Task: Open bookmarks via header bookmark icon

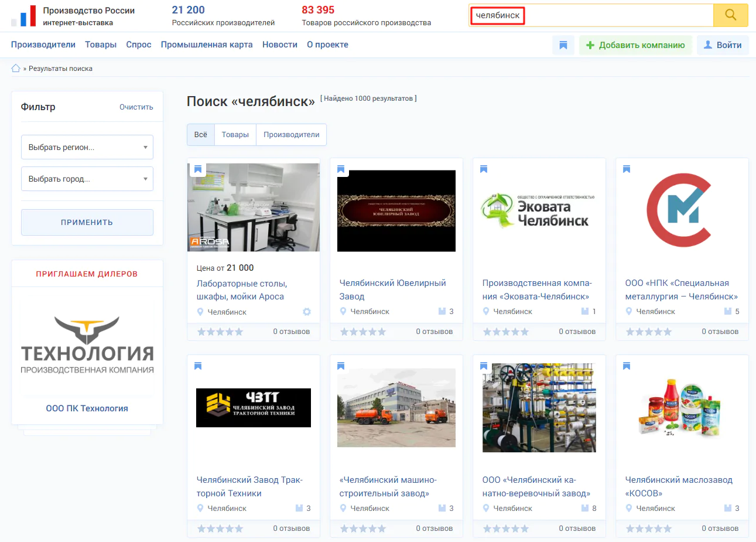Action: click(x=563, y=45)
